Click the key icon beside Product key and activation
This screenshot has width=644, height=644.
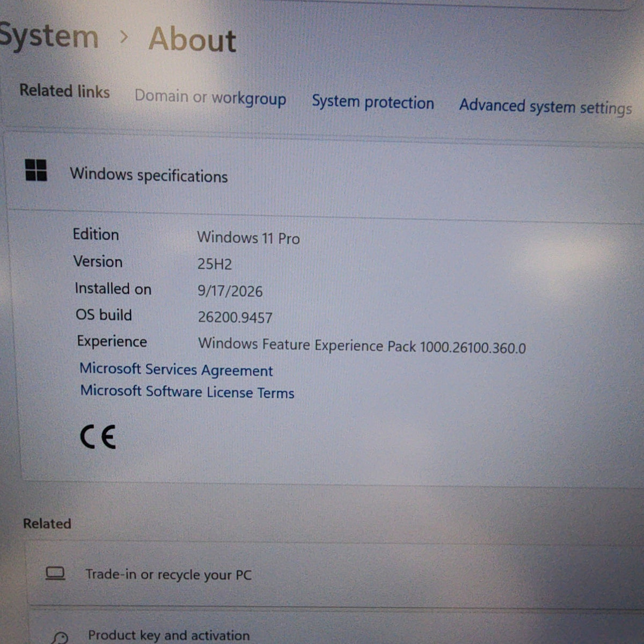(60, 638)
